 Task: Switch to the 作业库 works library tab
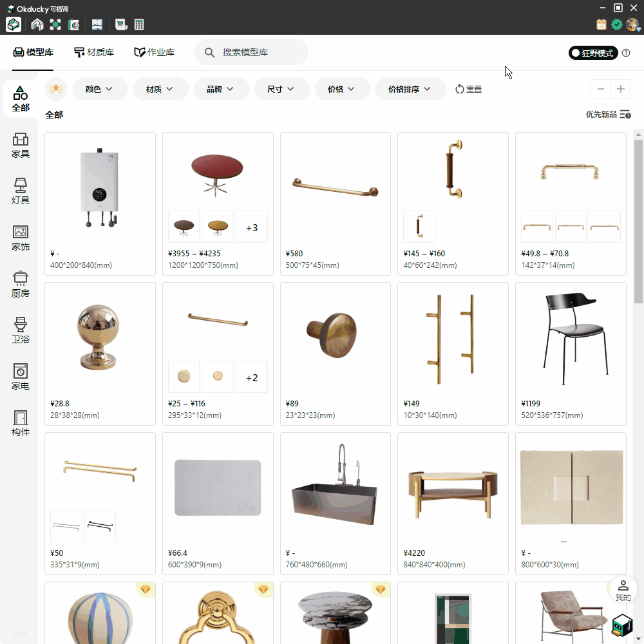[154, 52]
